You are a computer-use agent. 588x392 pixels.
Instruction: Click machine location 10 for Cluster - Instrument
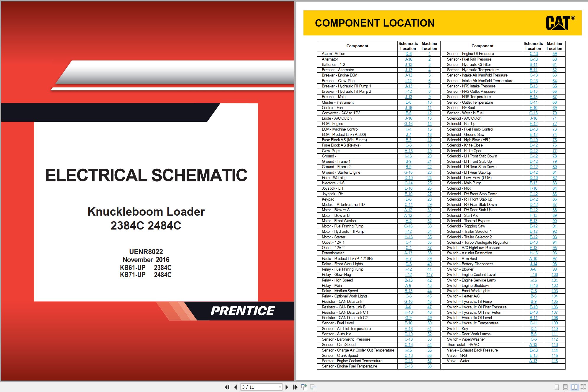(x=429, y=102)
